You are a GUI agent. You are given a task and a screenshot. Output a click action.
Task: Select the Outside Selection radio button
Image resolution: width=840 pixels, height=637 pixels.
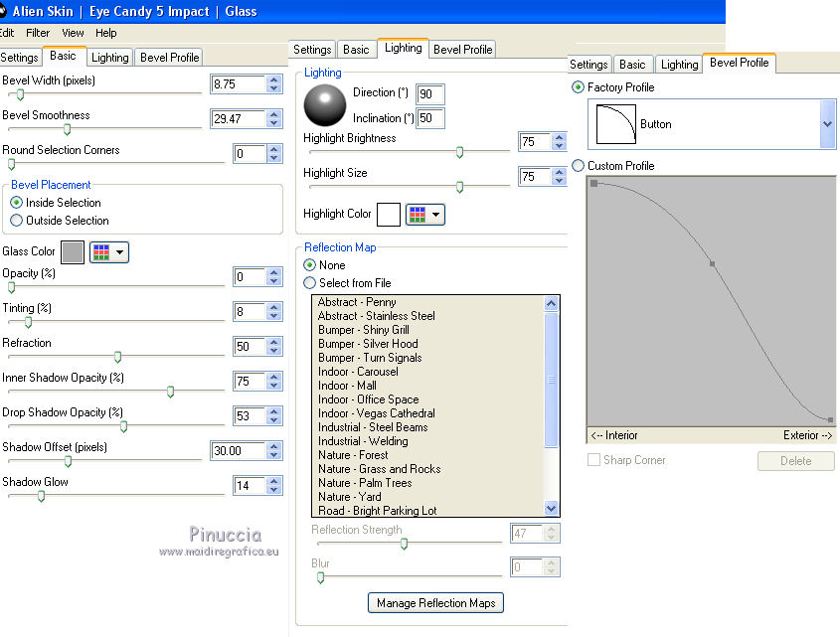click(16, 221)
